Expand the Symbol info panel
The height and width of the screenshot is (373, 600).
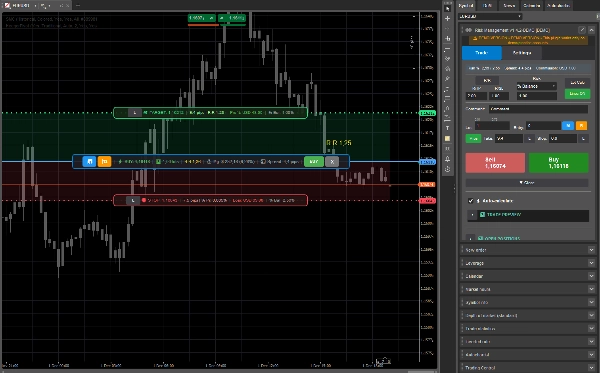592,302
